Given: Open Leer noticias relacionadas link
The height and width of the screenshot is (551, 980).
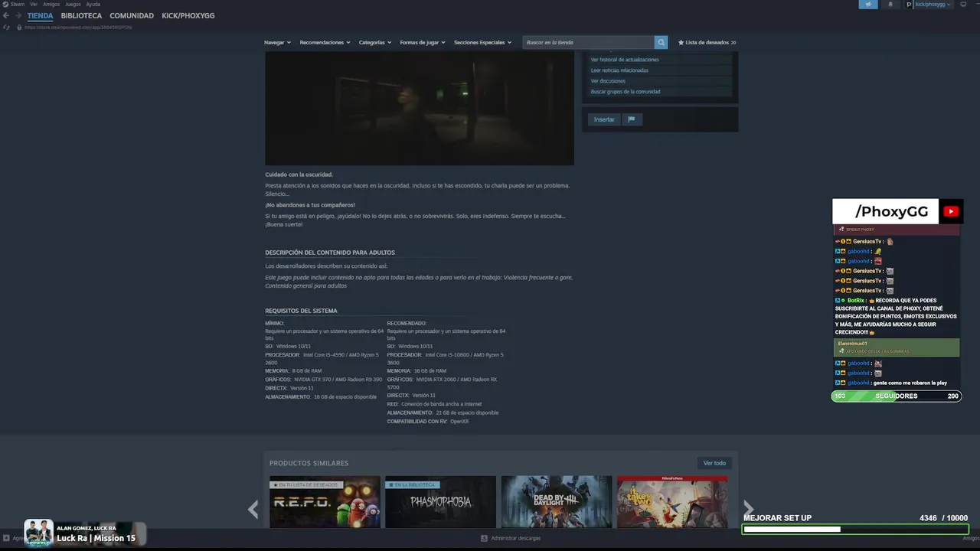Looking at the screenshot, I should (619, 70).
